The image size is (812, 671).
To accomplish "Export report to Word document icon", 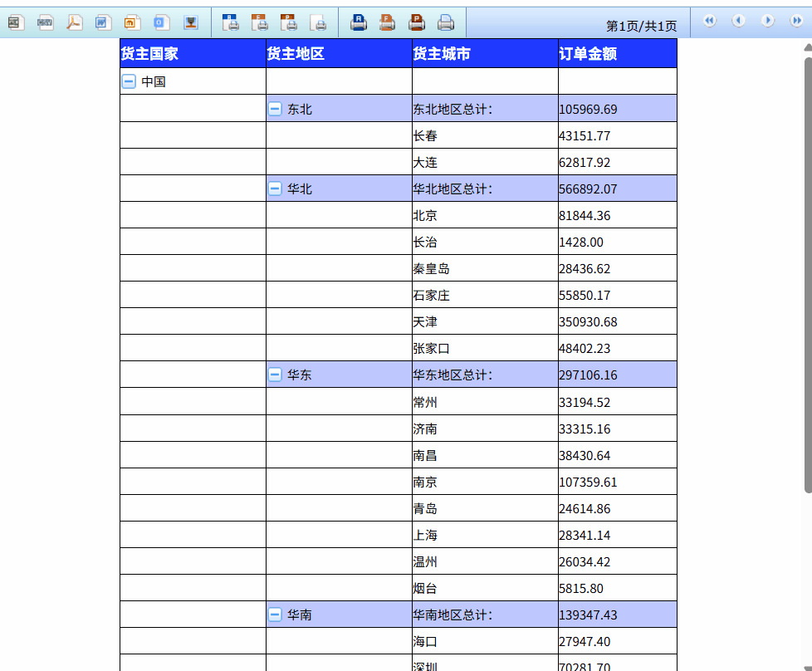I will click(x=103, y=22).
